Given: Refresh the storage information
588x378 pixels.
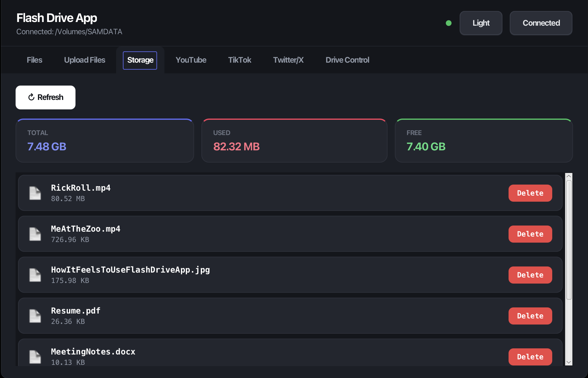Looking at the screenshot, I should click(x=46, y=97).
